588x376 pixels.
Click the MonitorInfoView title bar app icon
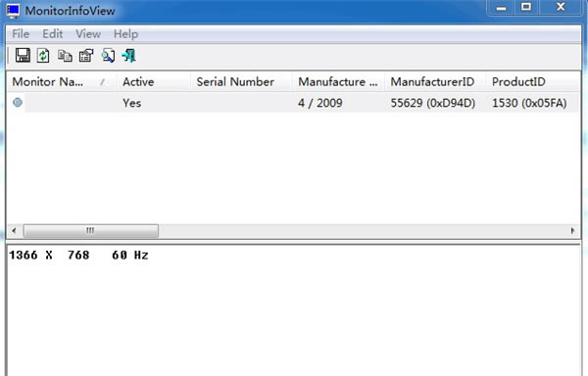click(13, 11)
